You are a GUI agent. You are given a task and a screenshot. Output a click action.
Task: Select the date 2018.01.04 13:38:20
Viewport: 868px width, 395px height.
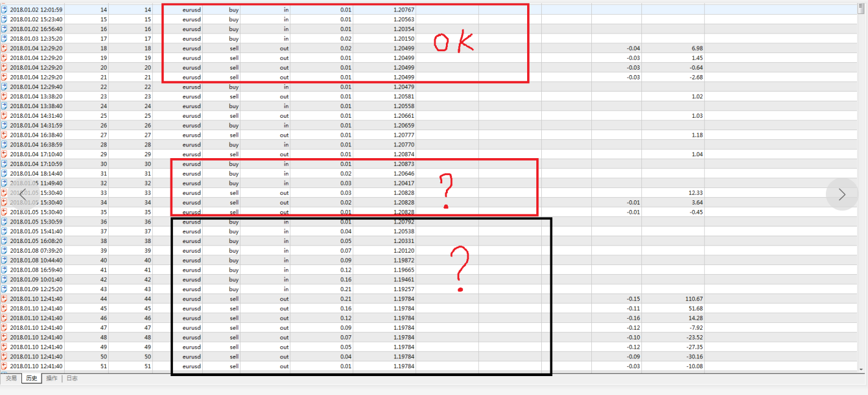(36, 96)
